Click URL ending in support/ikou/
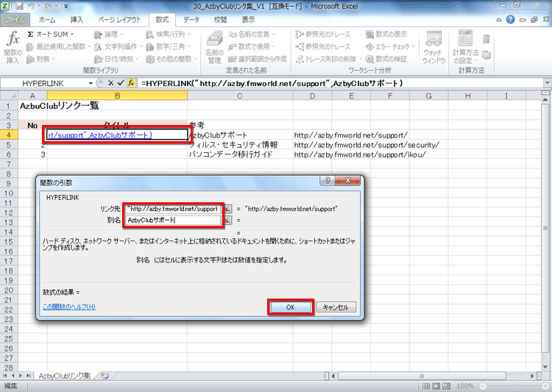Image resolution: width=552 pixels, height=392 pixels. 360,154
